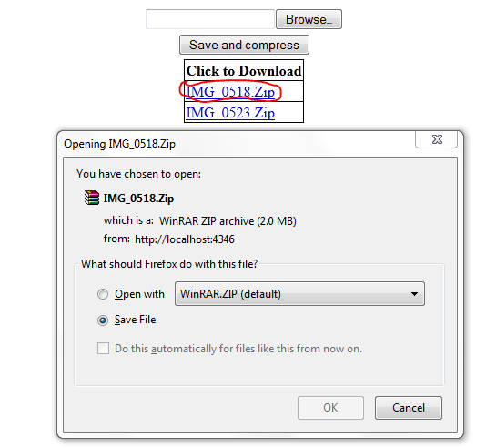Focus the file path input field
Viewport: 496px width, 448px height.
210,19
